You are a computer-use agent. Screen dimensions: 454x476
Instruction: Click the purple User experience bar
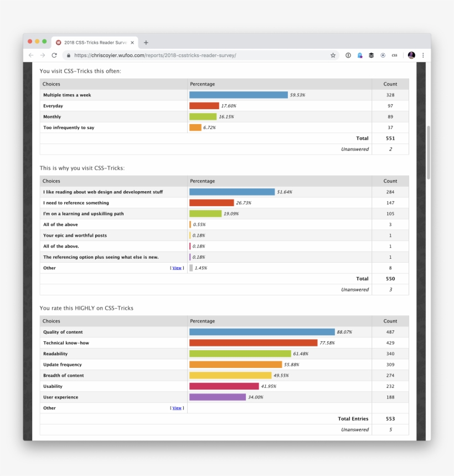pyautogui.click(x=218, y=397)
